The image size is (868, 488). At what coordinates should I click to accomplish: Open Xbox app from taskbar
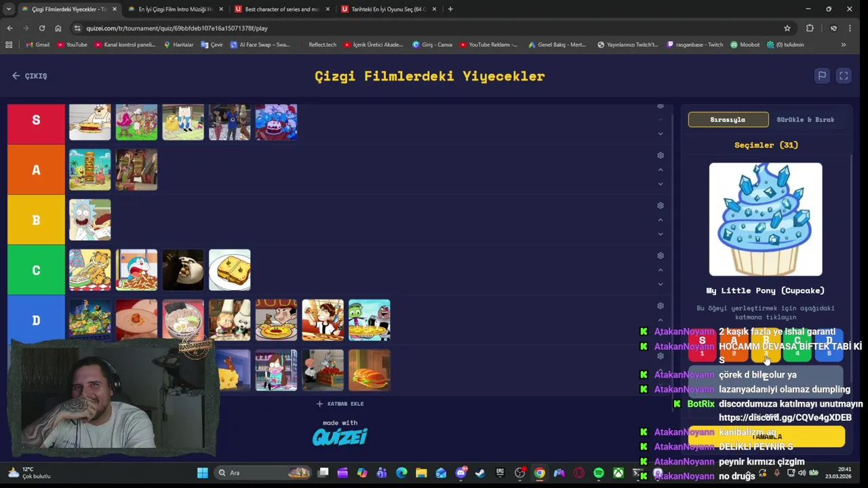618,472
